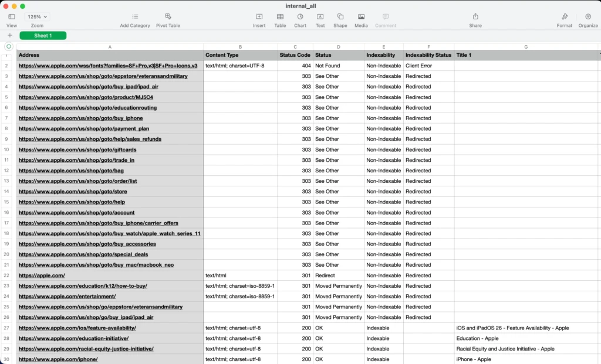
Task: Add a new sheet with plus button
Action: 10,36
